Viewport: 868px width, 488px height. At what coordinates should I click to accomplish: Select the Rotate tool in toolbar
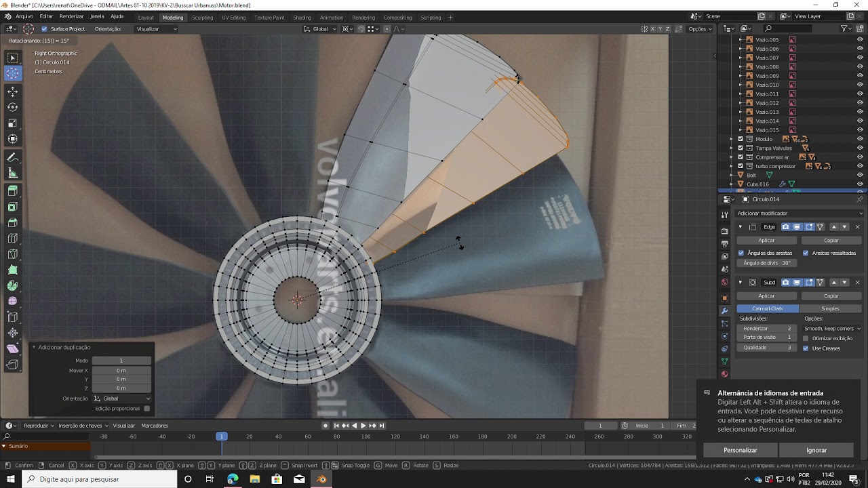tap(13, 107)
